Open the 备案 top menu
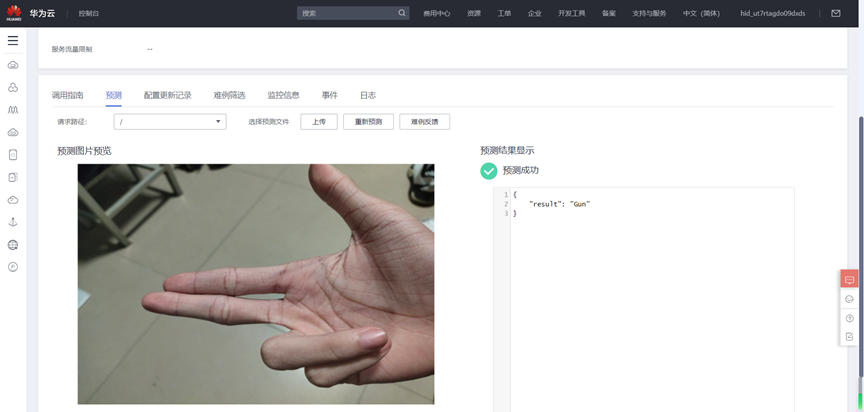Viewport: 864px width, 412px height. (609, 13)
